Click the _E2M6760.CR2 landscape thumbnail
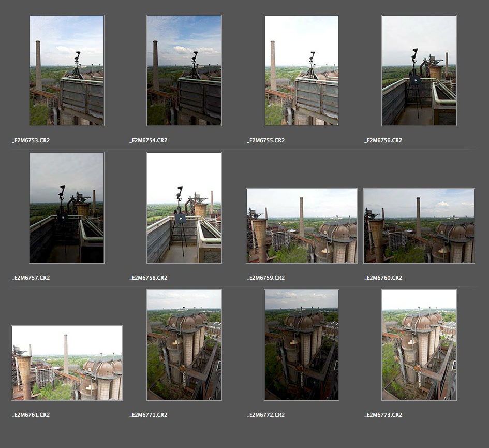 point(419,226)
